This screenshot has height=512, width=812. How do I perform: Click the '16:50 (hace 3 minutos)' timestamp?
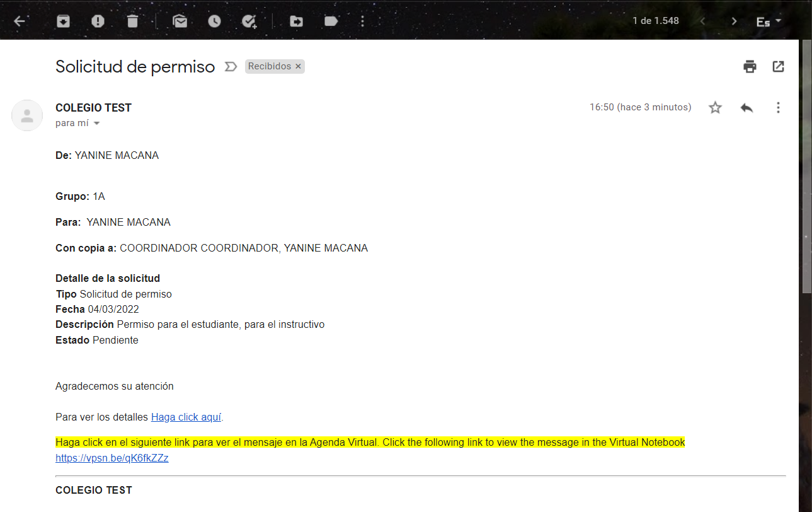640,107
